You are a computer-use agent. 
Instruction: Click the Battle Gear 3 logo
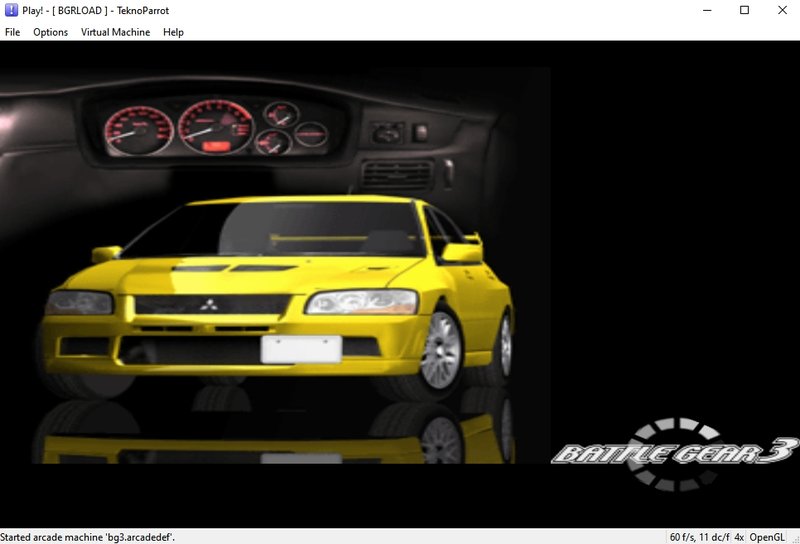tap(675, 454)
